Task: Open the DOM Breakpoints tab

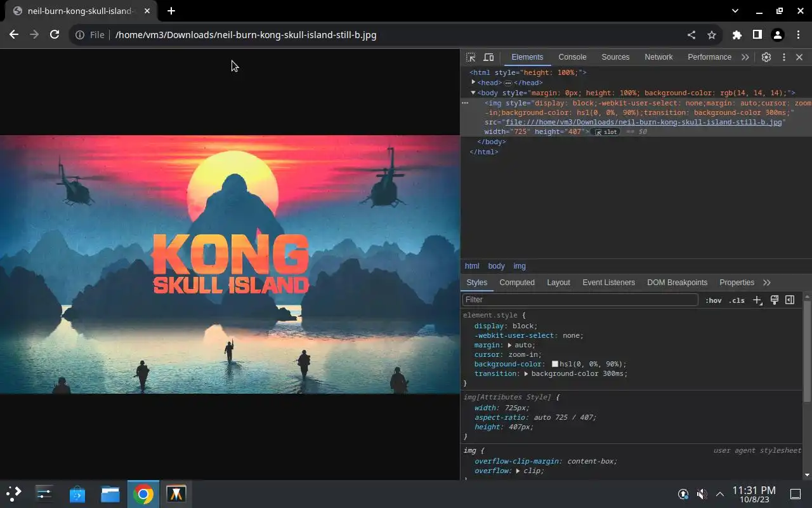Action: pyautogui.click(x=677, y=283)
